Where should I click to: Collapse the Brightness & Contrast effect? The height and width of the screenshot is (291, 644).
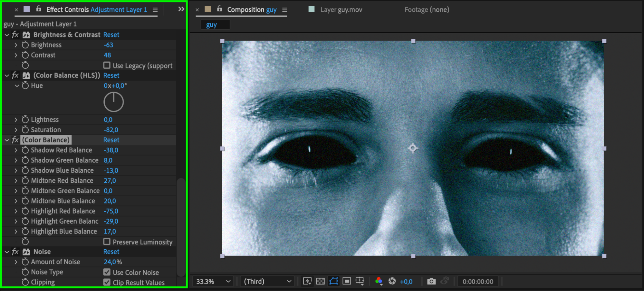point(7,35)
